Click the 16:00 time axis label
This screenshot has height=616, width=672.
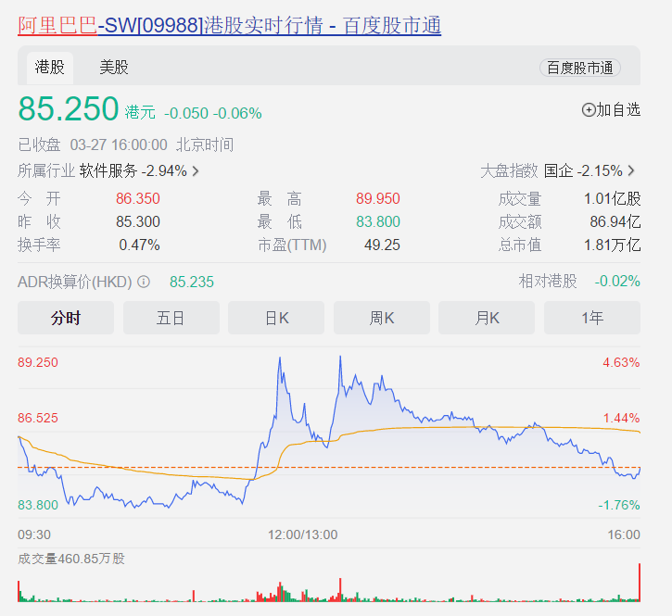tap(624, 534)
